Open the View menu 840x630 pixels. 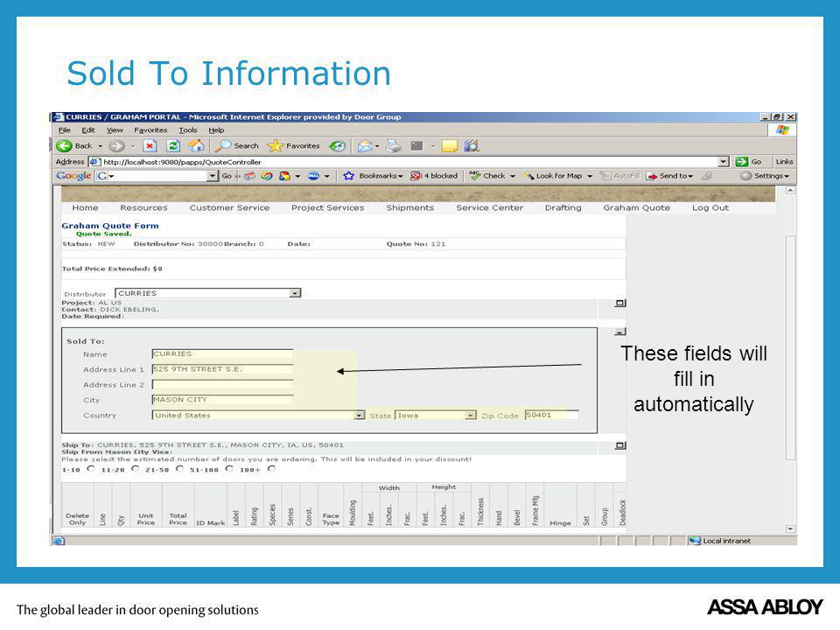coord(115,130)
